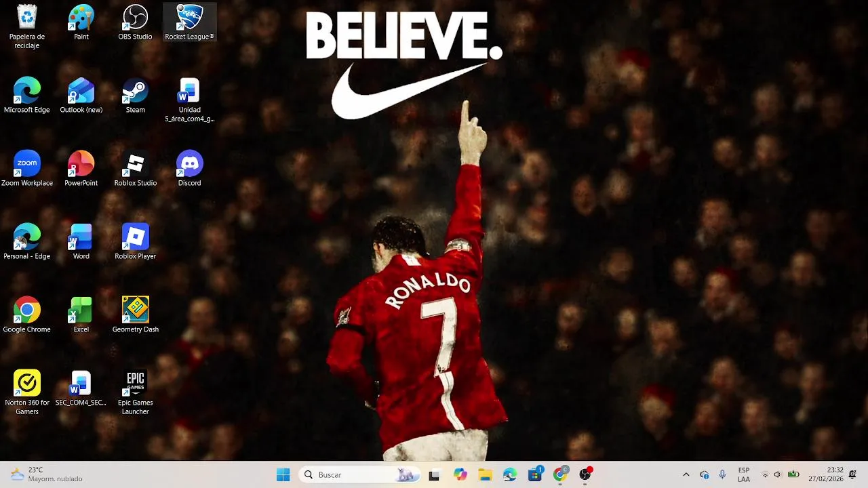
Task: Select the Microsoft Edge desktop shortcut
Action: (x=27, y=96)
